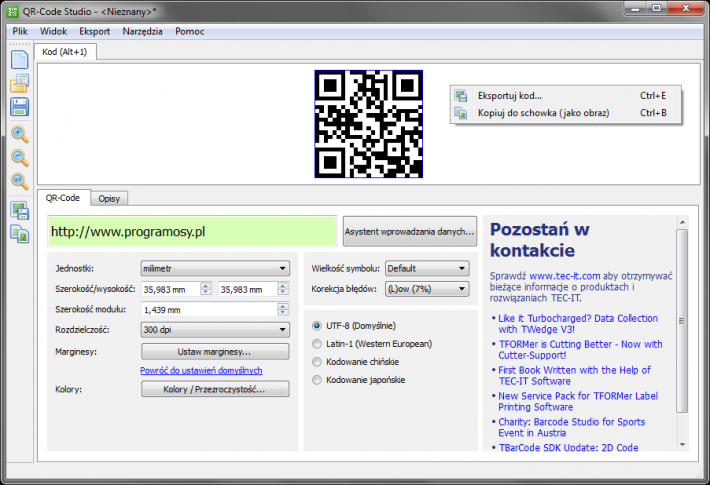Click the URL data input field

[x=192, y=231]
